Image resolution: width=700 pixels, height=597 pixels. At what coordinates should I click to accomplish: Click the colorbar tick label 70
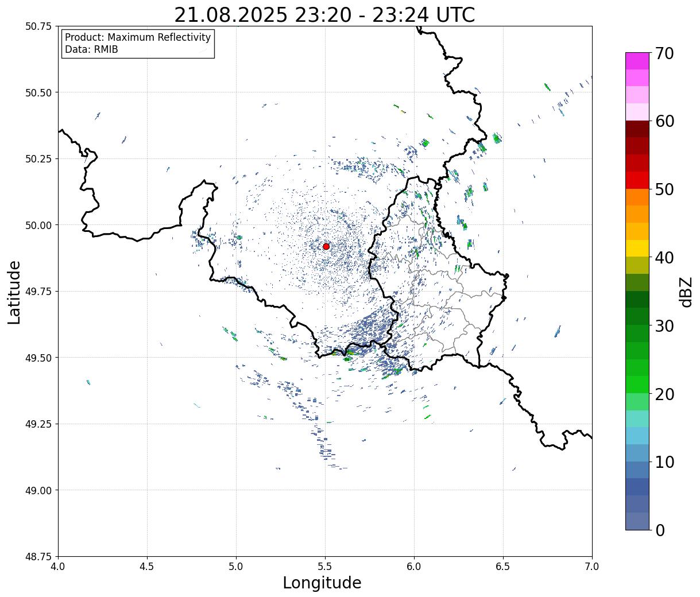(x=664, y=53)
